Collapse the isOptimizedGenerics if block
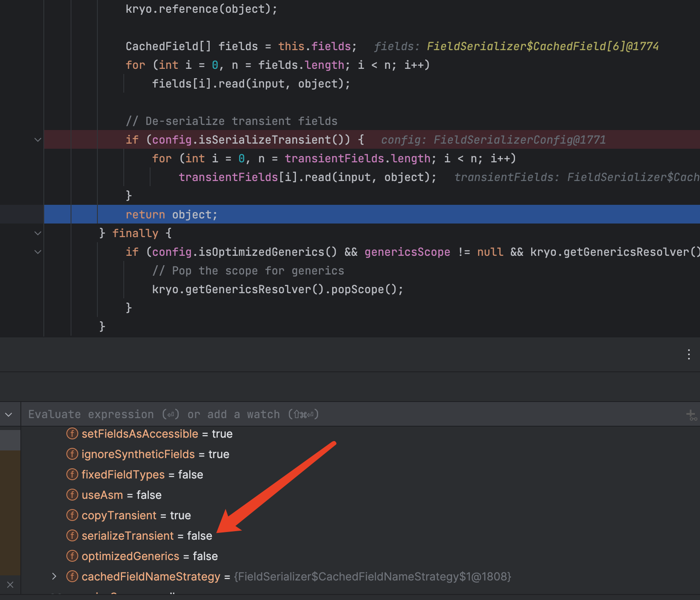Screen dimensions: 700x600 38,252
